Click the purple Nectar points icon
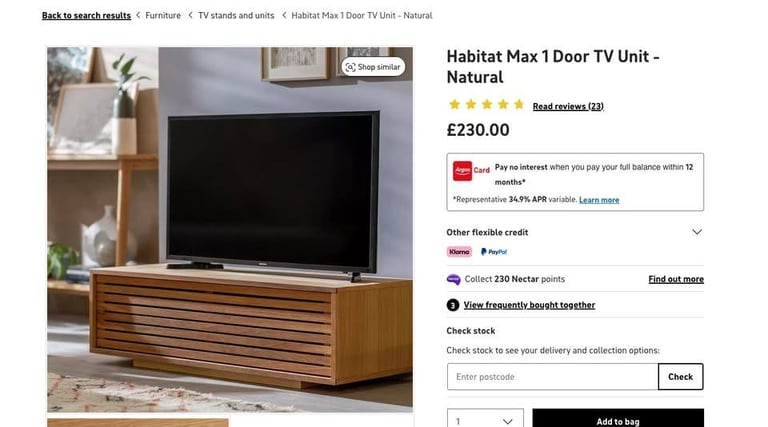Screen dimensions: 768x427 point(454,279)
